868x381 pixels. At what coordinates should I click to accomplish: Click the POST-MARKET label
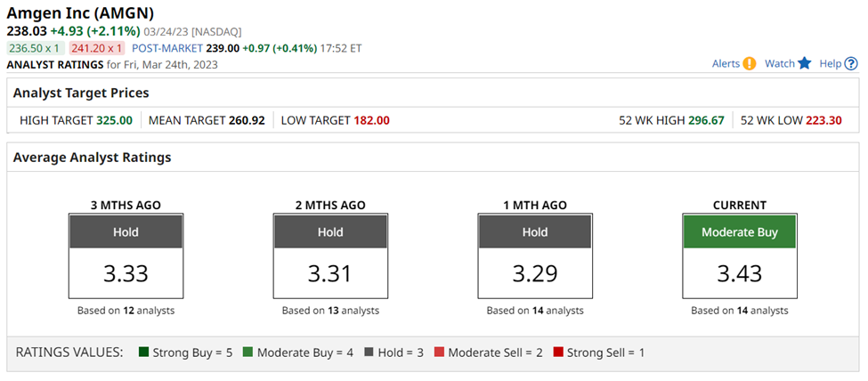click(x=167, y=48)
